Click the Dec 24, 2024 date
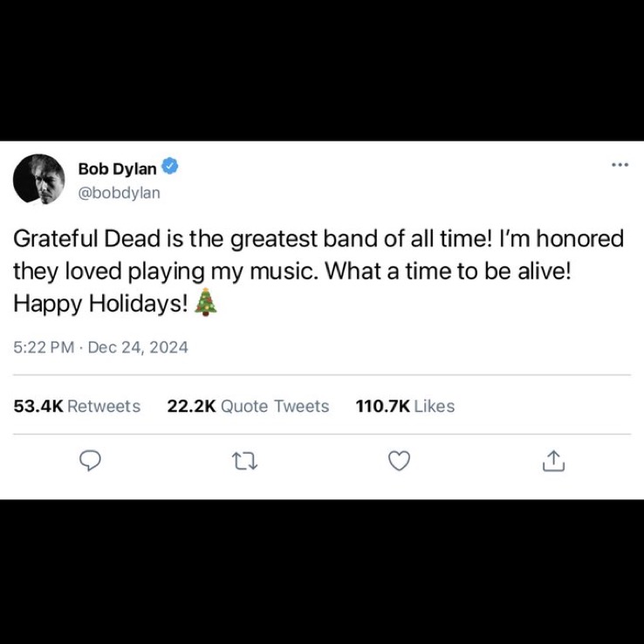Viewport: 644px width, 644px height. click(x=138, y=347)
